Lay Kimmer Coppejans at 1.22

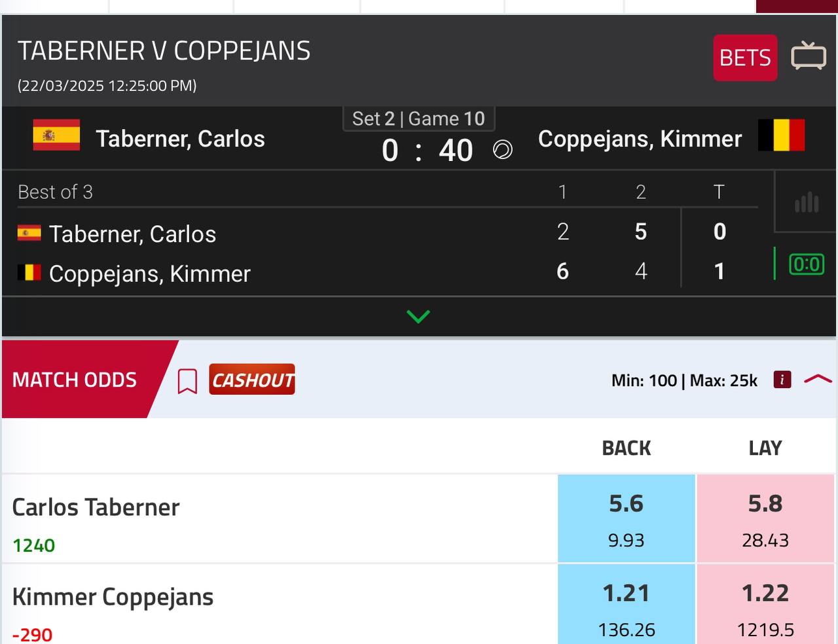tap(765, 604)
